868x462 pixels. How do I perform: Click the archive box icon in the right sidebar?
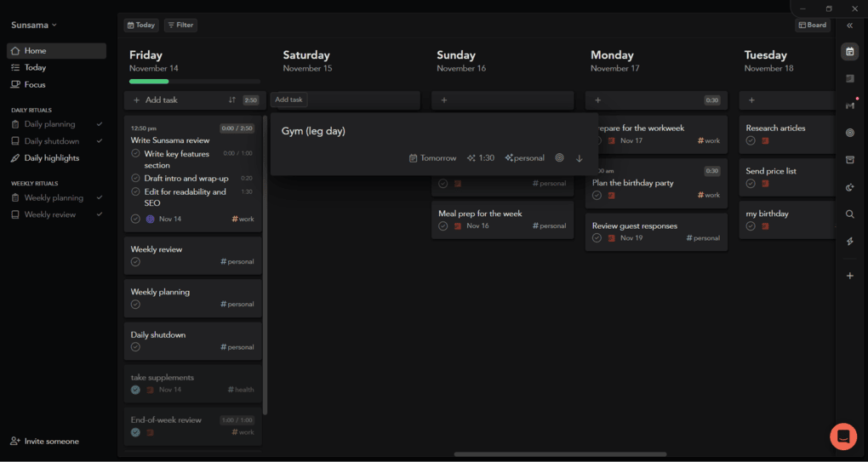coord(849,160)
